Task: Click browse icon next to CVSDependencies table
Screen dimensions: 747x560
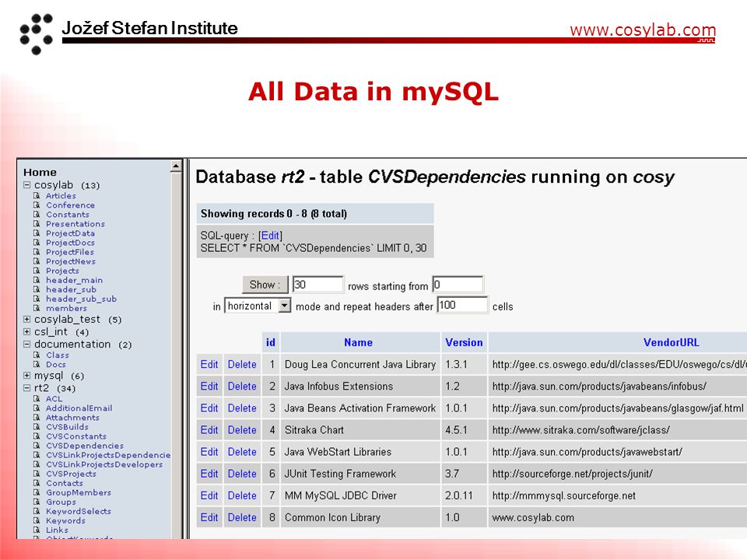Action: 37,446
